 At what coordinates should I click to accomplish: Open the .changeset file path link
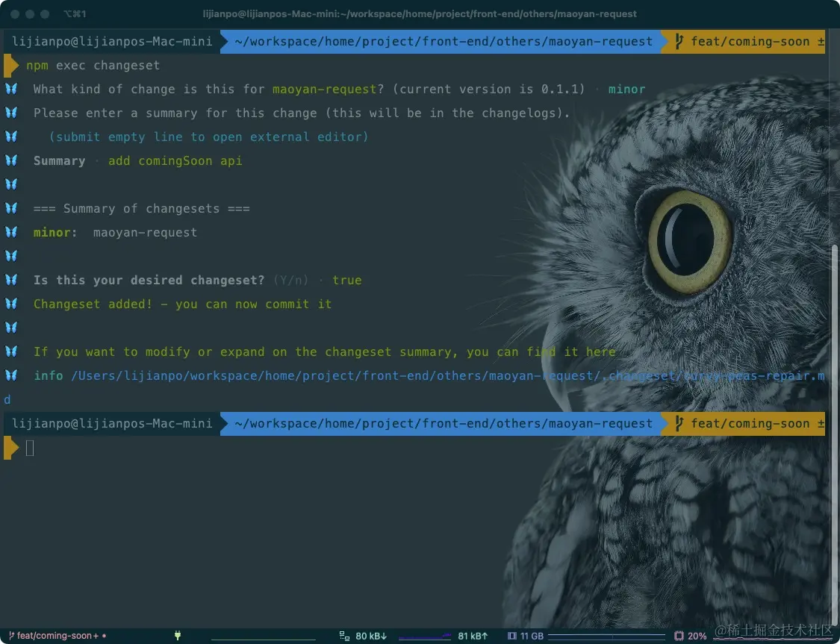[x=447, y=376]
